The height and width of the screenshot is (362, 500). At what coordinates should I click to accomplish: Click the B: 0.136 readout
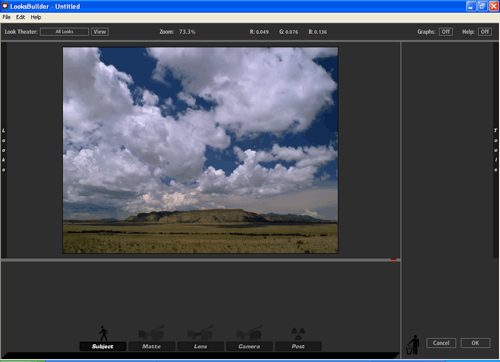[317, 32]
